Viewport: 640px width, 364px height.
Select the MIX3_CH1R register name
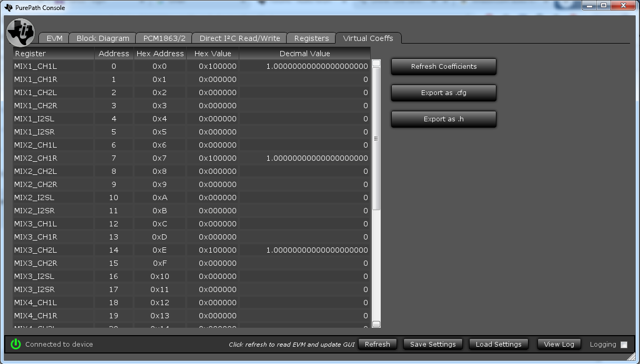(36, 237)
